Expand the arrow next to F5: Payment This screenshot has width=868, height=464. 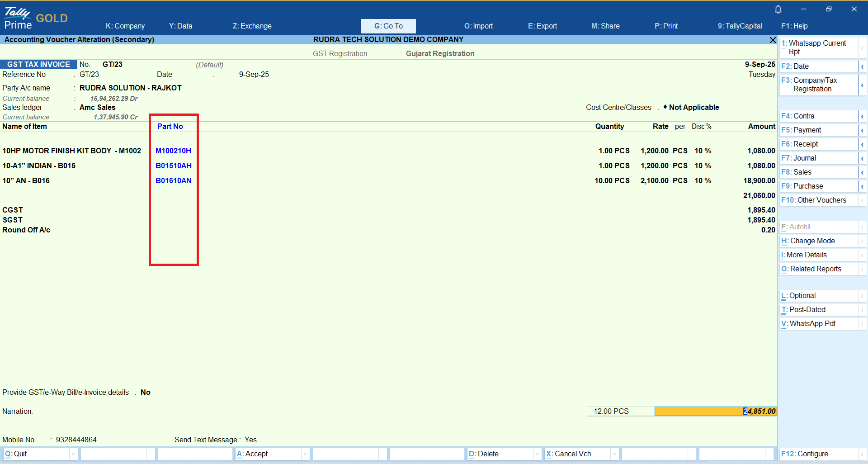(862, 130)
